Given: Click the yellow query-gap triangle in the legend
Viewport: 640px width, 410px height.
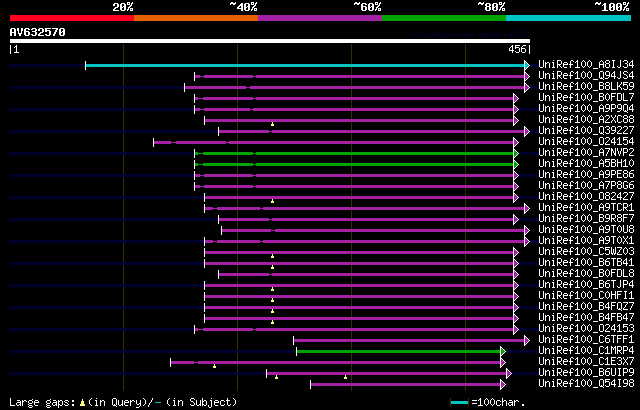Looking at the screenshot, I should (x=82, y=403).
